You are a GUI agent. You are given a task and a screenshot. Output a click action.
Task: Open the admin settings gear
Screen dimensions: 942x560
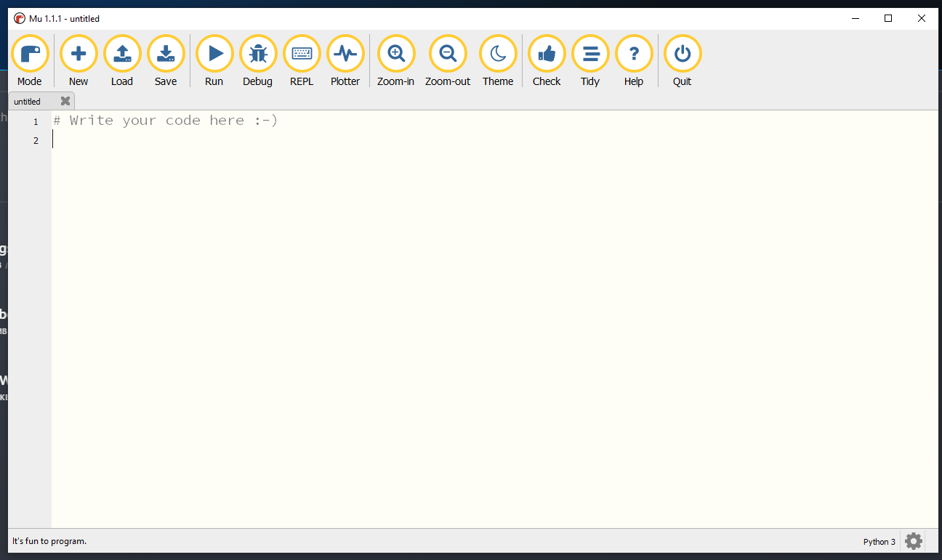tap(913, 540)
